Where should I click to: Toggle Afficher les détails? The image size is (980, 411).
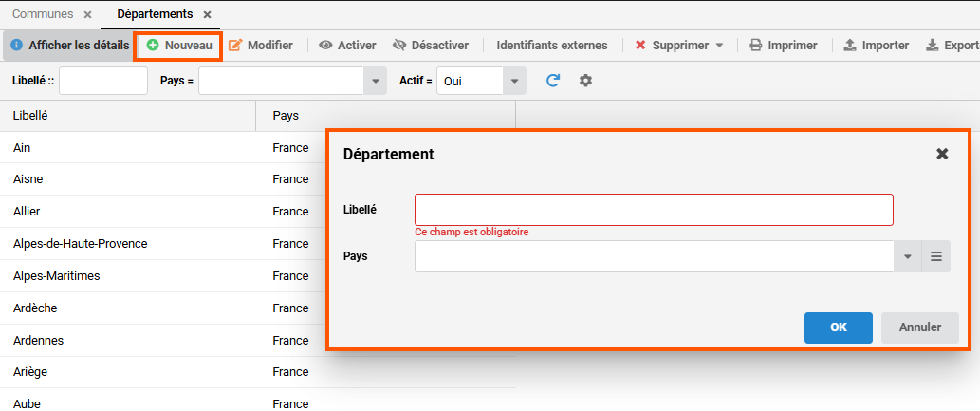[69, 46]
